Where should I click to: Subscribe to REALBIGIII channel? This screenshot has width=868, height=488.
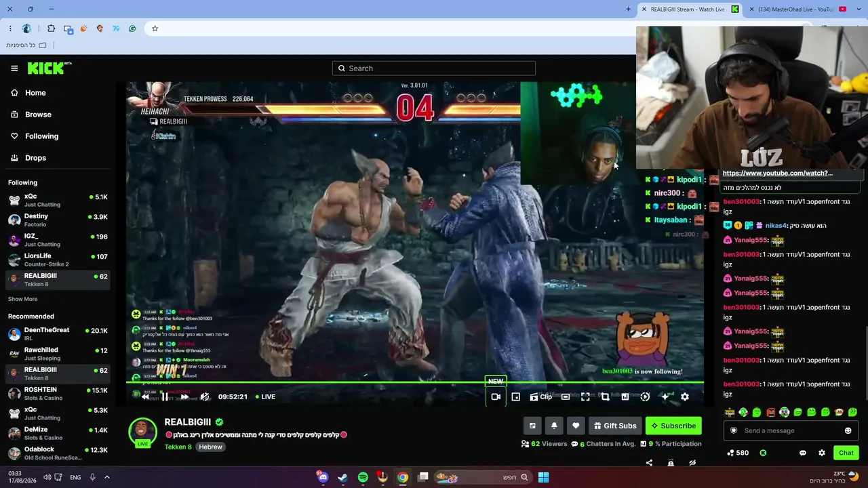[x=673, y=426]
